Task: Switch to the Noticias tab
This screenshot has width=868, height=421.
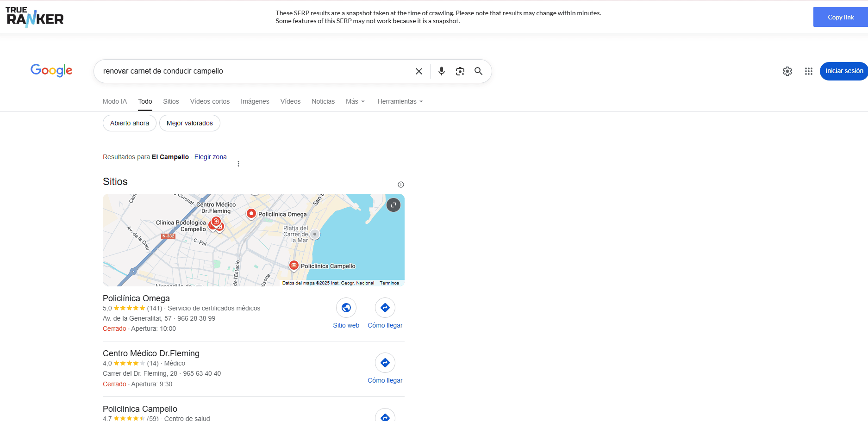Action: [x=323, y=101]
